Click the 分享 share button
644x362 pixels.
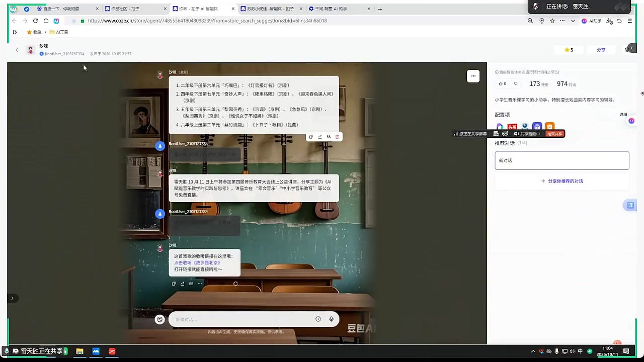pos(601,50)
